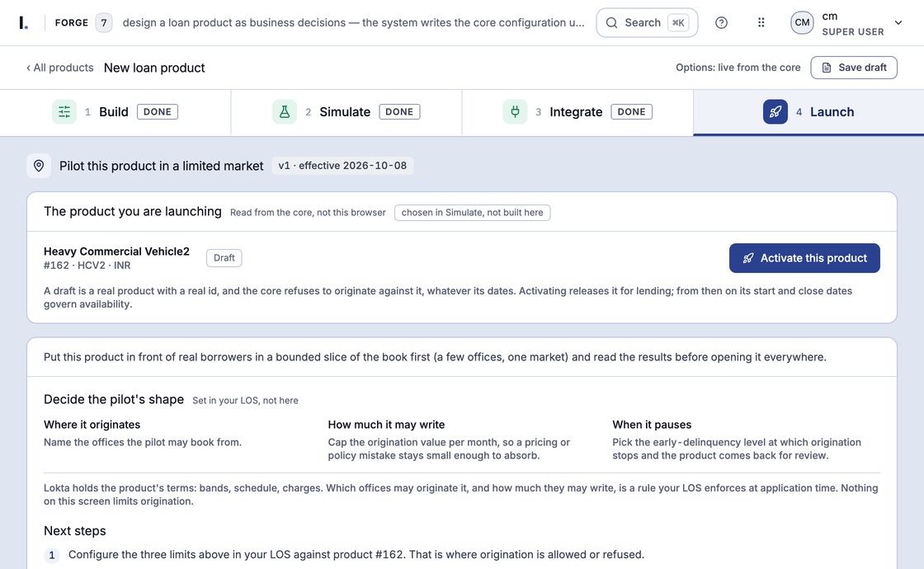Click the ⌘K shortcut hint in Search
Viewport: 924px width, 569px height.
click(x=678, y=23)
